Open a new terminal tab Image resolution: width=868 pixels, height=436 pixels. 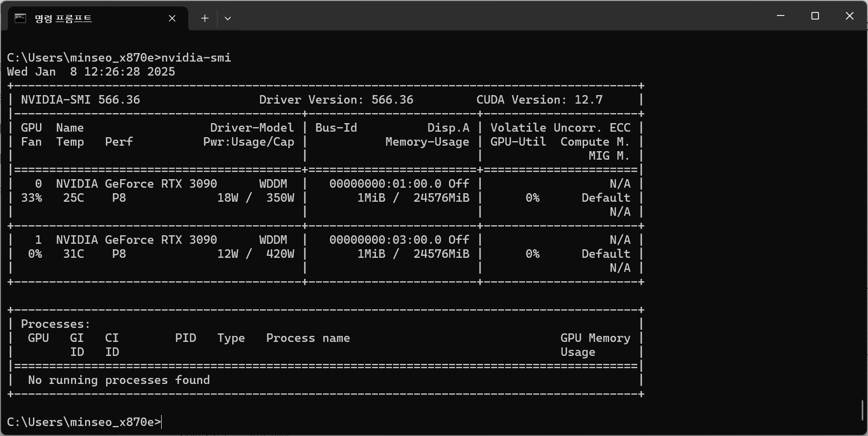click(205, 19)
